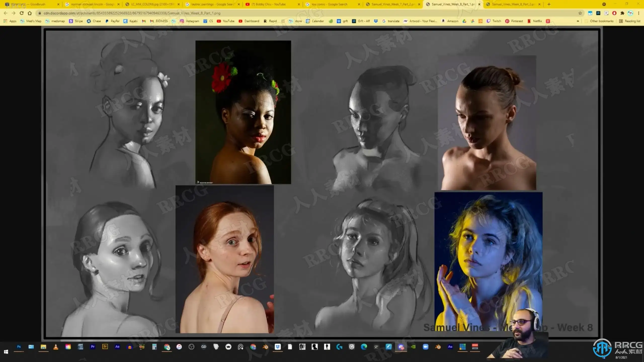Close the lautrec paintings search tab

pos(239,4)
